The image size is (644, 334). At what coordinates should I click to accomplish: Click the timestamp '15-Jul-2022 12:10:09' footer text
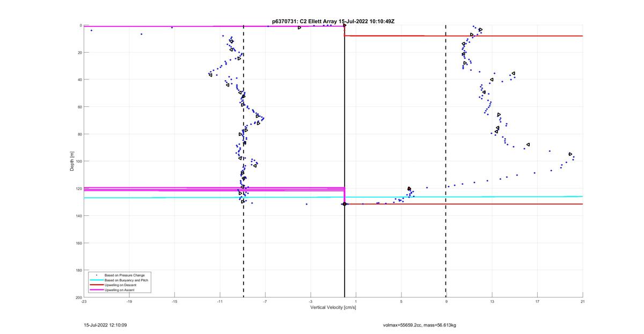pyautogui.click(x=105, y=325)
